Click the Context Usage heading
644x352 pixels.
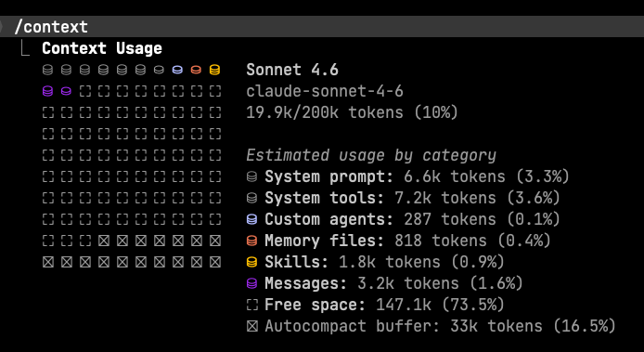pyautogui.click(x=102, y=48)
